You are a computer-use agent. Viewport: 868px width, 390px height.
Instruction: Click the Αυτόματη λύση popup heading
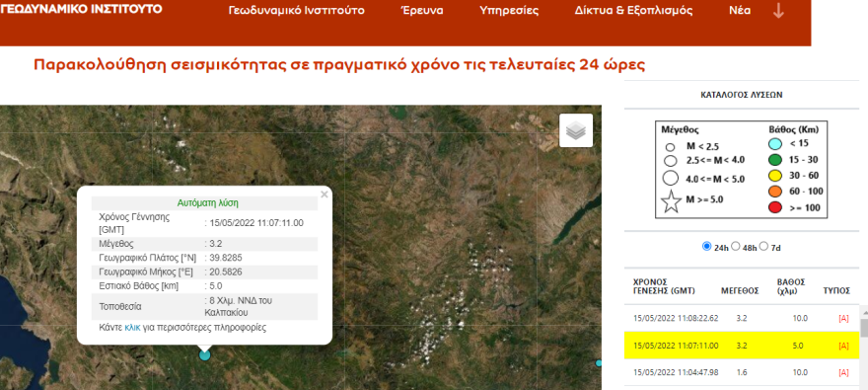coord(208,203)
